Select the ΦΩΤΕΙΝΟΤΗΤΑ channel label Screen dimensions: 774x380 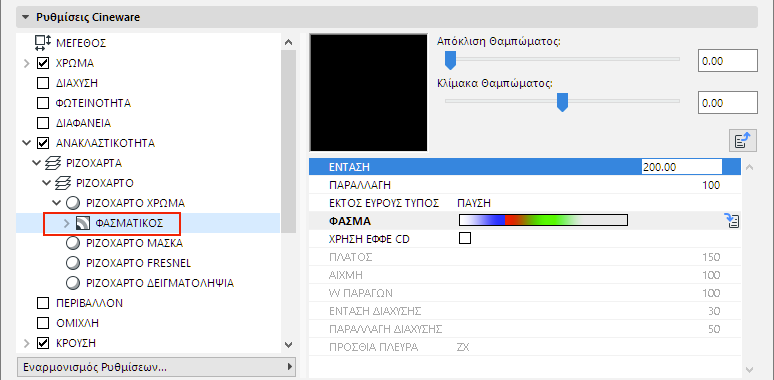tap(93, 103)
